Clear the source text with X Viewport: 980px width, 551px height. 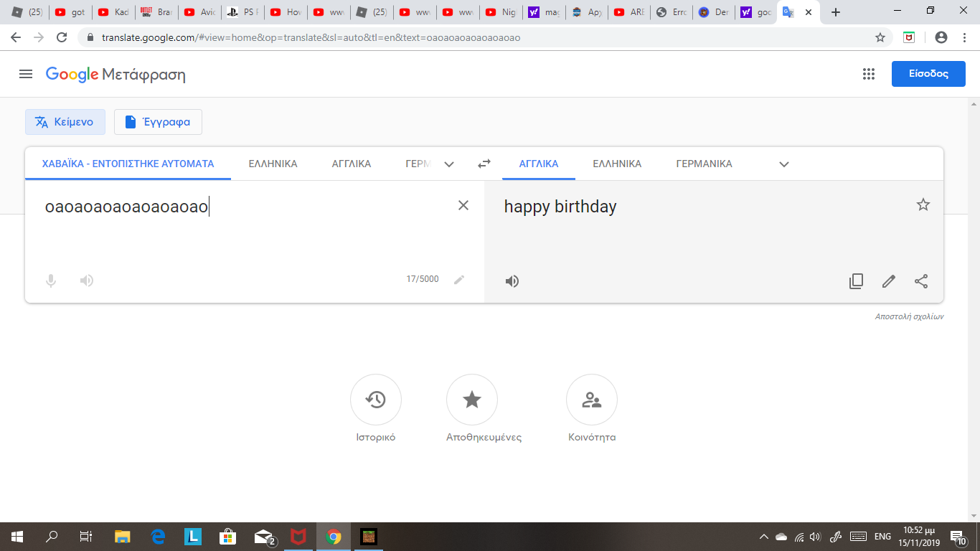[x=463, y=206]
